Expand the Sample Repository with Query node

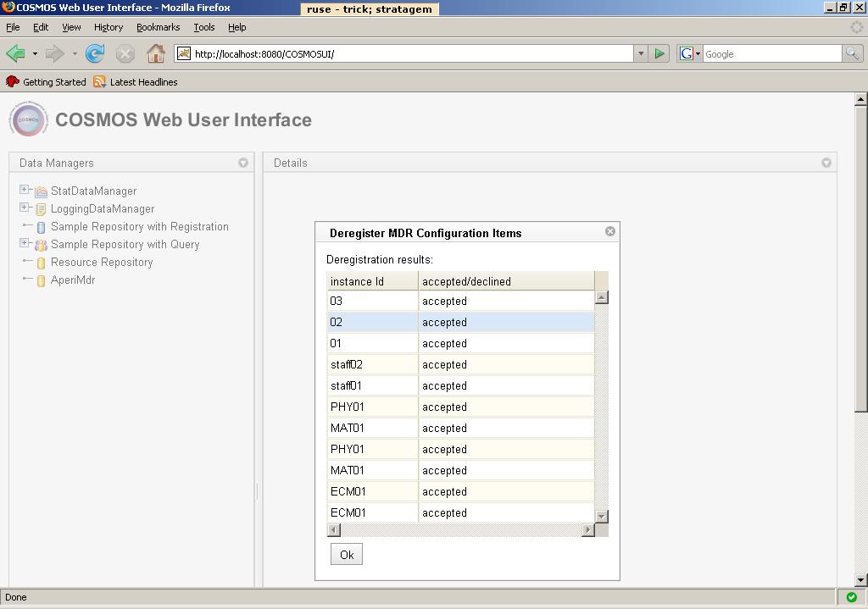[24, 243]
